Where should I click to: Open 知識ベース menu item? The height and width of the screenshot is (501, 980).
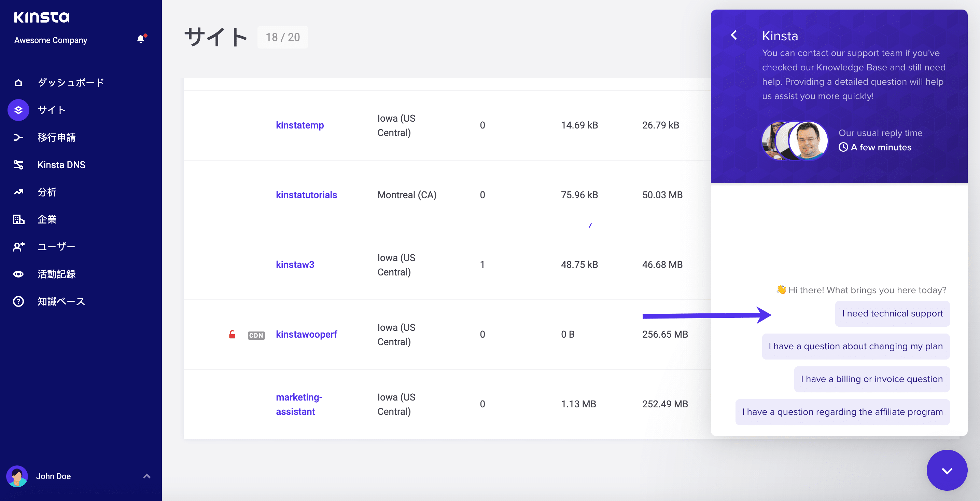point(61,301)
